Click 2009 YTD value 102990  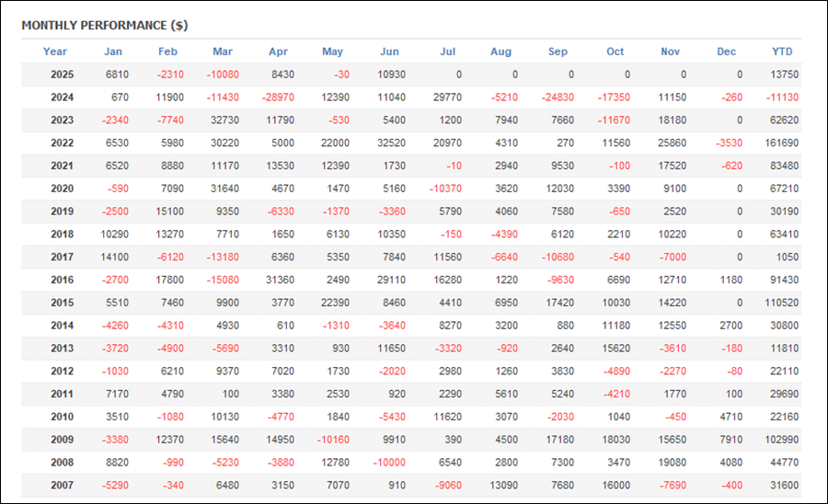(782, 440)
